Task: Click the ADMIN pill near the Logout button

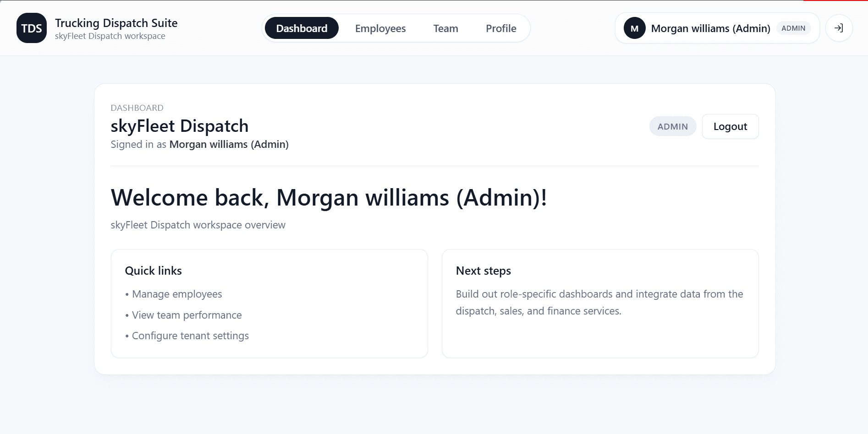Action: pyautogui.click(x=672, y=126)
